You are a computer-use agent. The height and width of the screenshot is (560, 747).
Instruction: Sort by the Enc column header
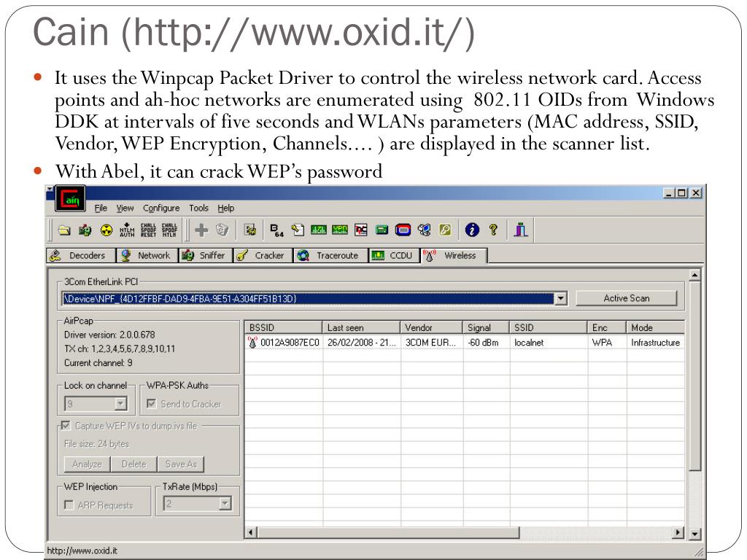(x=606, y=327)
